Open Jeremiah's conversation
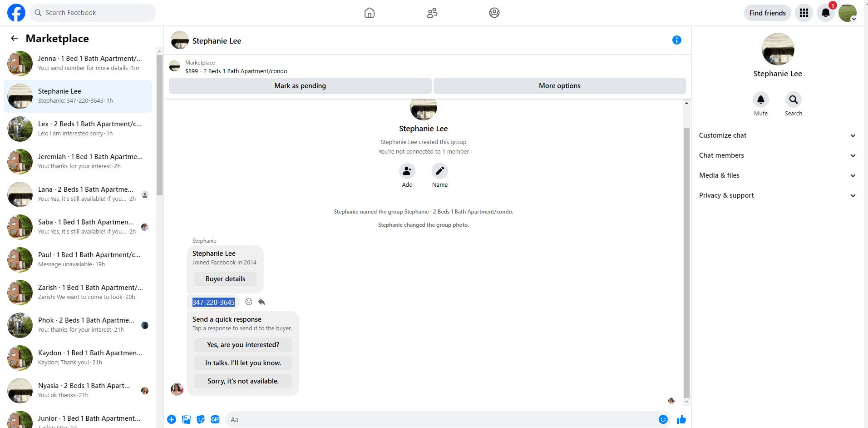868x428 pixels. [78, 162]
